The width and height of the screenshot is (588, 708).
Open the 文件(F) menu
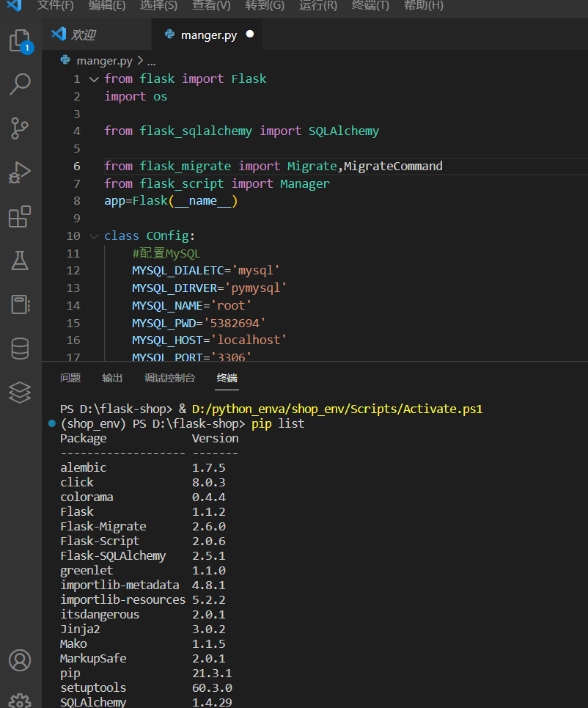pyautogui.click(x=55, y=5)
